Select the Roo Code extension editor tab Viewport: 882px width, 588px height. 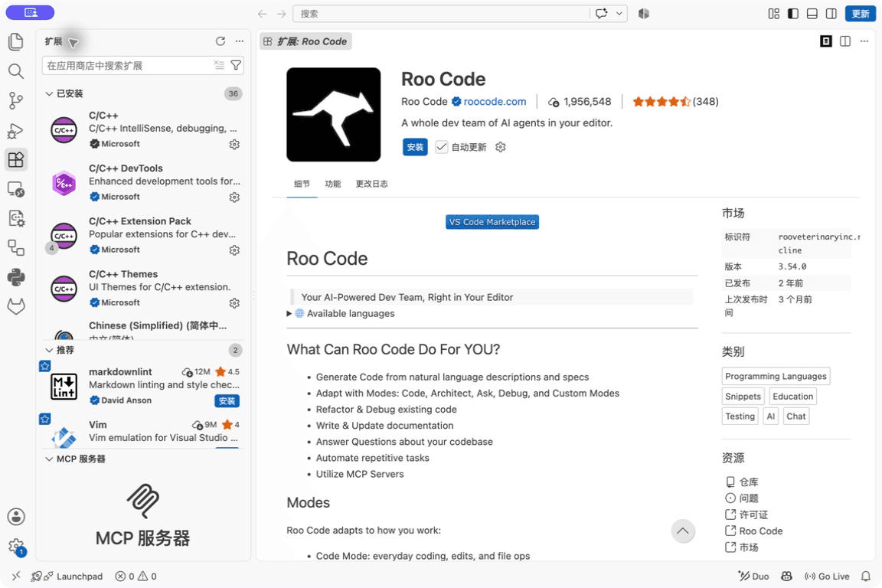coord(306,41)
